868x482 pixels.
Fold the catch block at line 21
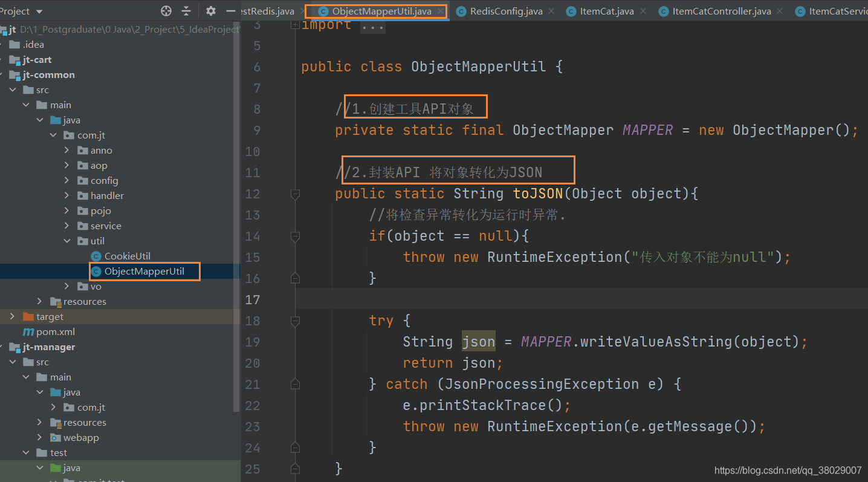click(295, 384)
